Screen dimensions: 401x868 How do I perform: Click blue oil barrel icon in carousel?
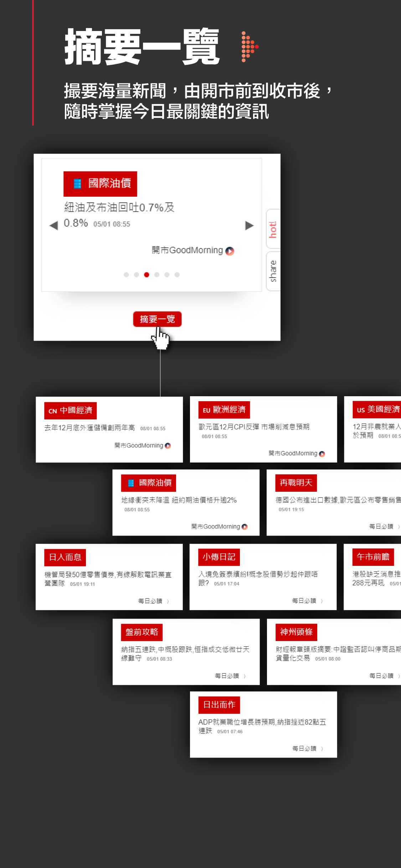(77, 184)
